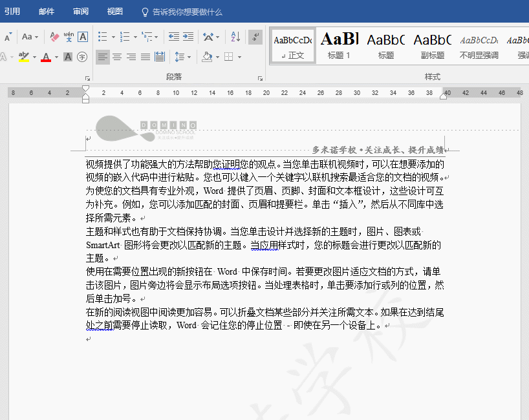
Task: Click the Increase Indent icon
Action: (188, 37)
